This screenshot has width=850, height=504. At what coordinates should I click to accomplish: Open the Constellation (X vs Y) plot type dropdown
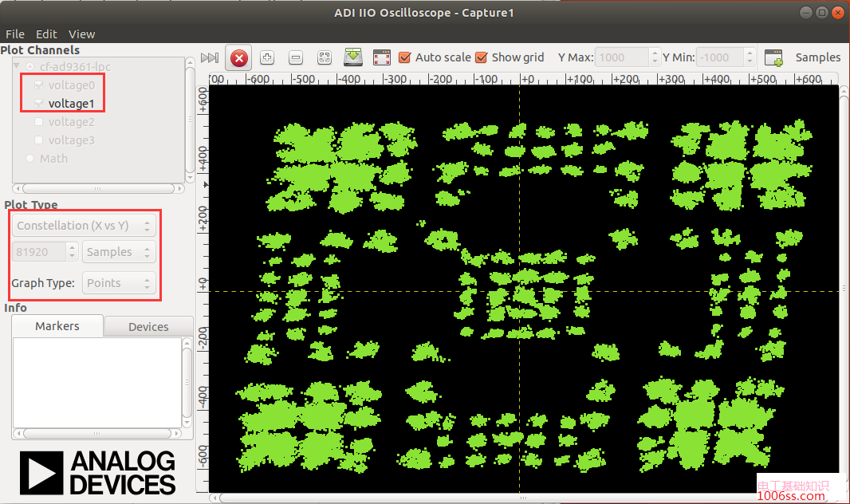(x=84, y=226)
